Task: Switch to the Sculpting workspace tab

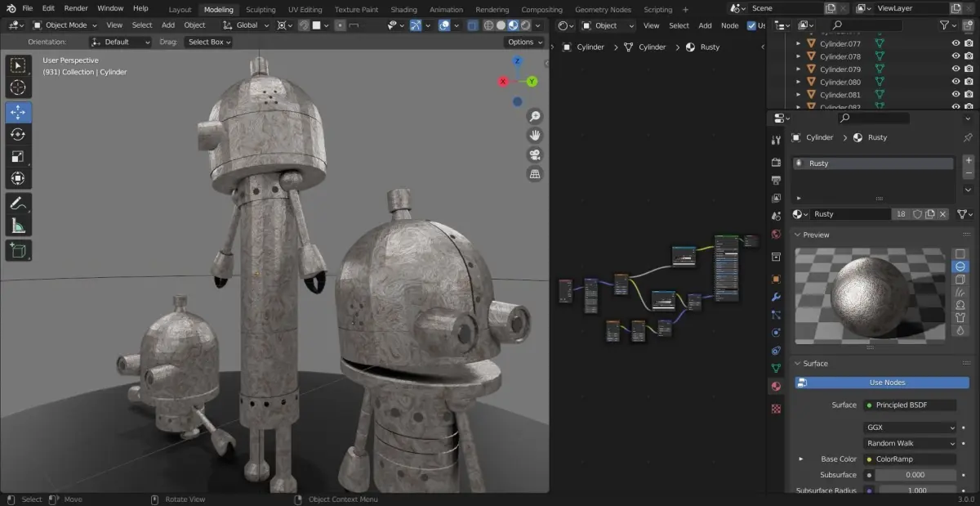Action: pyautogui.click(x=261, y=10)
